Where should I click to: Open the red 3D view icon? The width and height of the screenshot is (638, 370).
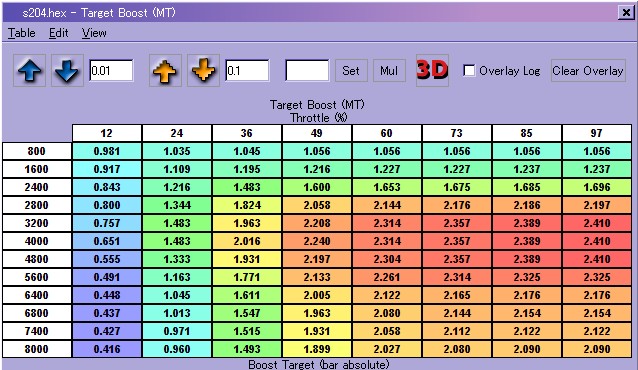pyautogui.click(x=432, y=70)
